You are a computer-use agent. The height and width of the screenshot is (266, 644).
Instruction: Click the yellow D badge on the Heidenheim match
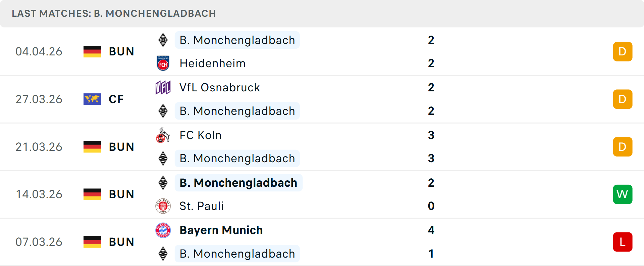pos(623,51)
